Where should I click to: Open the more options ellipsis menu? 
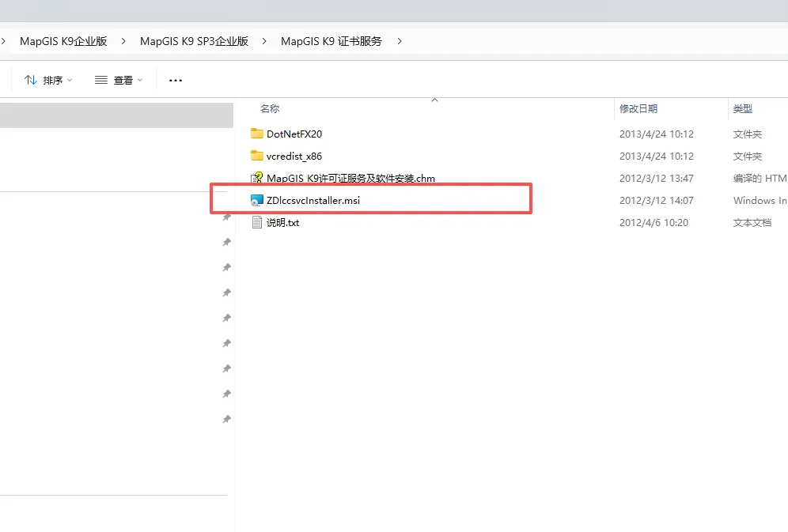tap(176, 81)
